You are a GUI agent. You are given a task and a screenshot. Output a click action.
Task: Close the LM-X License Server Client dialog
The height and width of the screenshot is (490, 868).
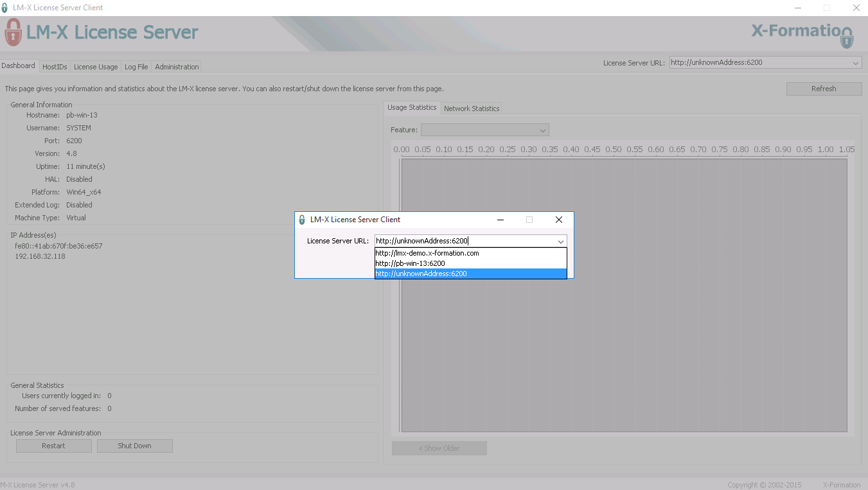pyautogui.click(x=559, y=220)
